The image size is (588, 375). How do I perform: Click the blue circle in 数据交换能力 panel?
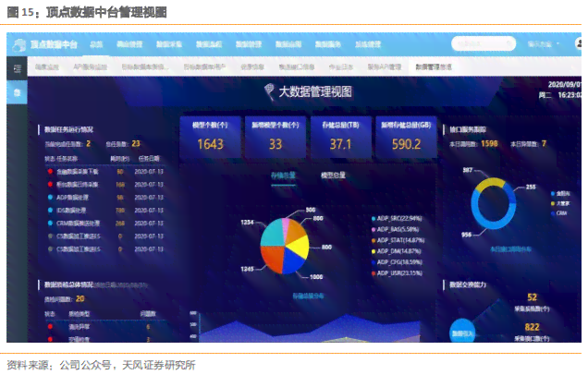(x=462, y=331)
